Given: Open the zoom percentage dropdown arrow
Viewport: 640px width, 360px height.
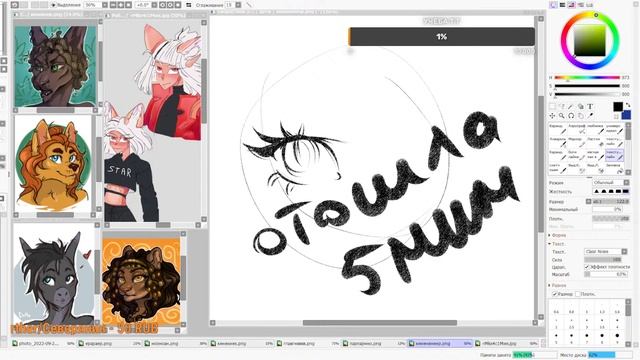Looking at the screenshot, I should click(x=105, y=5).
